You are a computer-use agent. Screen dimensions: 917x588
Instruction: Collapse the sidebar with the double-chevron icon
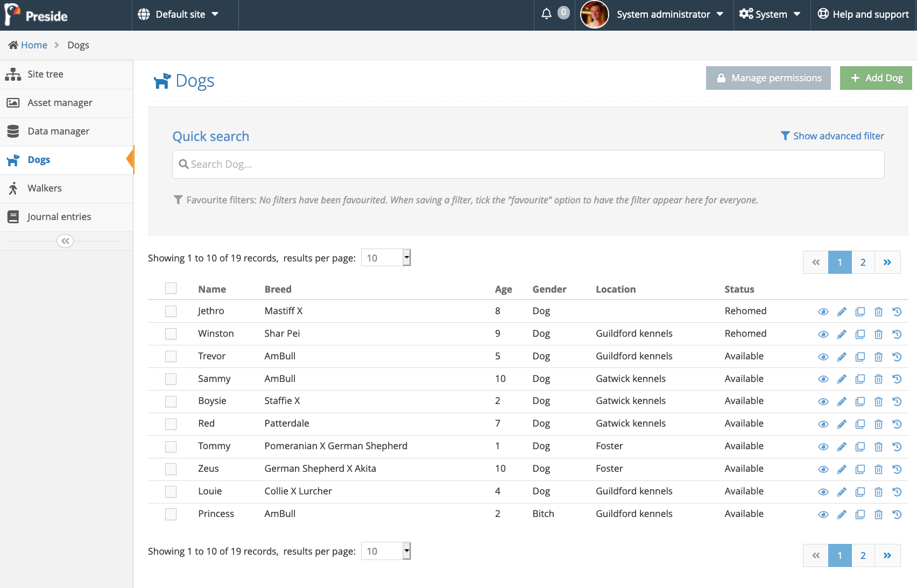coord(65,241)
